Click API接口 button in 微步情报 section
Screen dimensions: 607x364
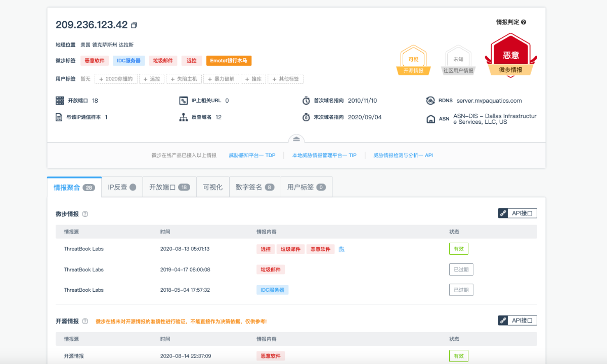[x=517, y=213]
